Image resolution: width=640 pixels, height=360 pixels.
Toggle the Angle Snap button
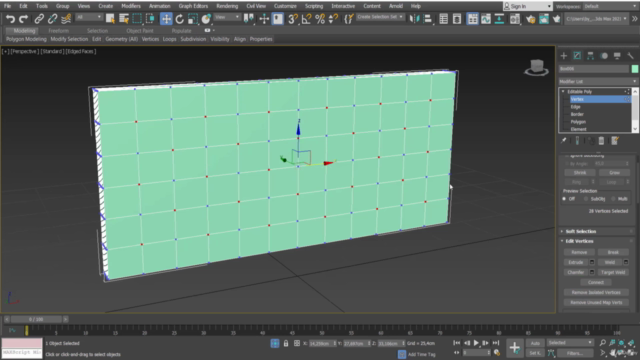307,19
